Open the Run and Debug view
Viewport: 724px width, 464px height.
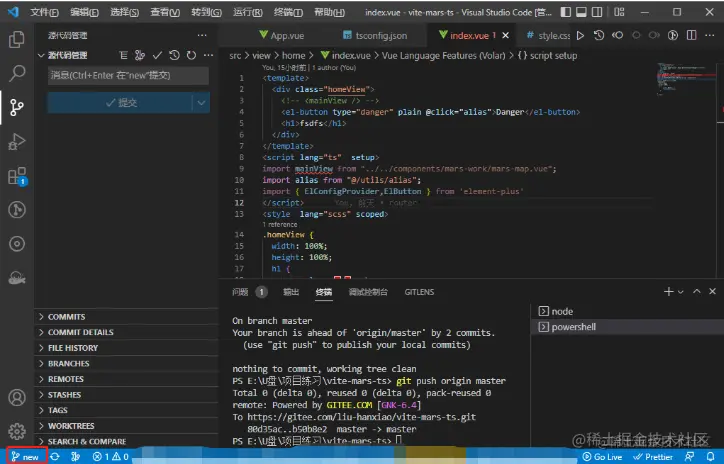point(17,141)
